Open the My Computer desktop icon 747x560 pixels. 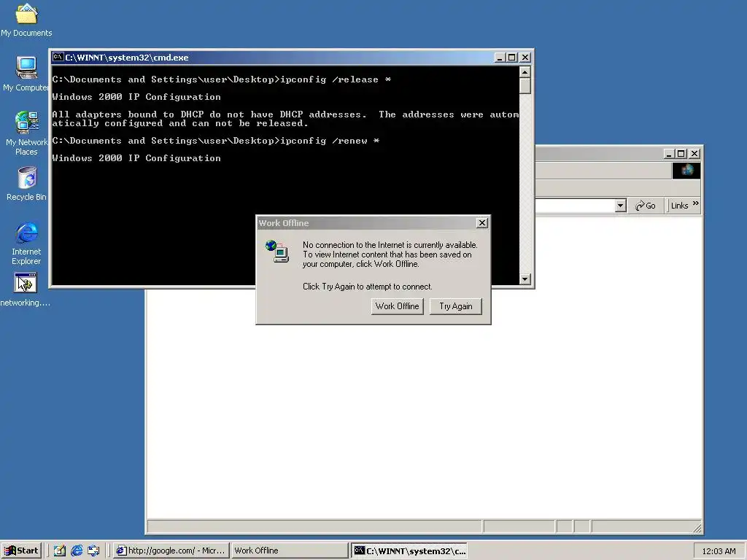point(26,74)
